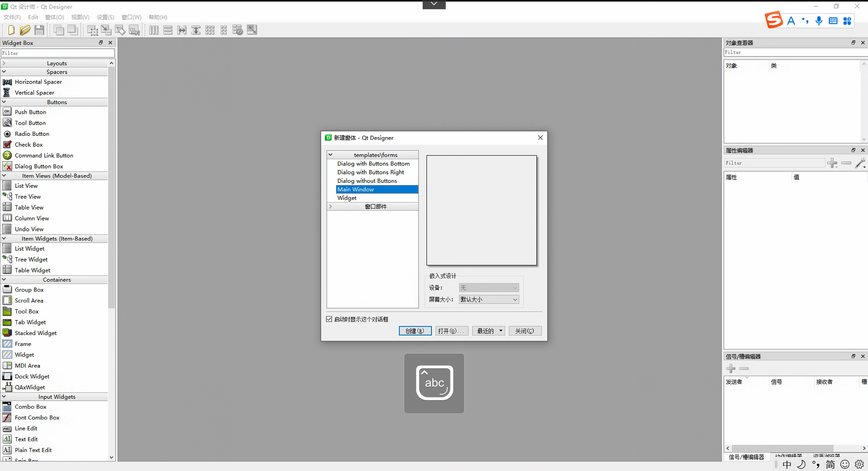868x471 pixels.
Task: Select the Edit Widgets mode icon
Action: 92,30
